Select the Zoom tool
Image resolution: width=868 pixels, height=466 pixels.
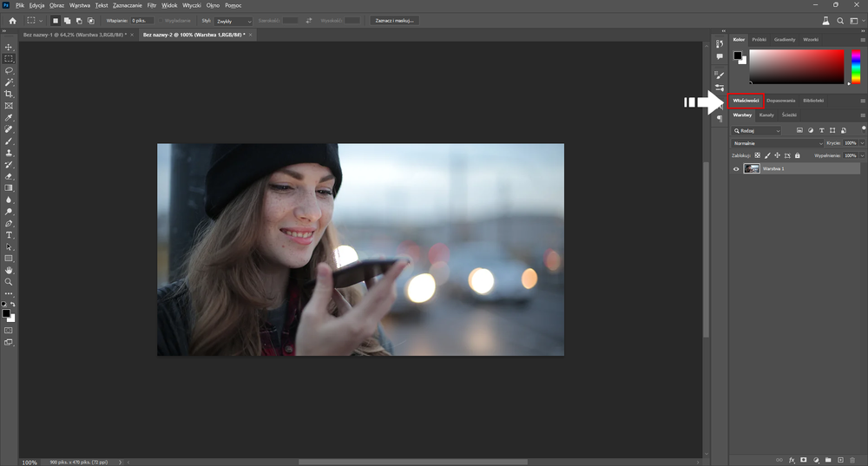[9, 282]
